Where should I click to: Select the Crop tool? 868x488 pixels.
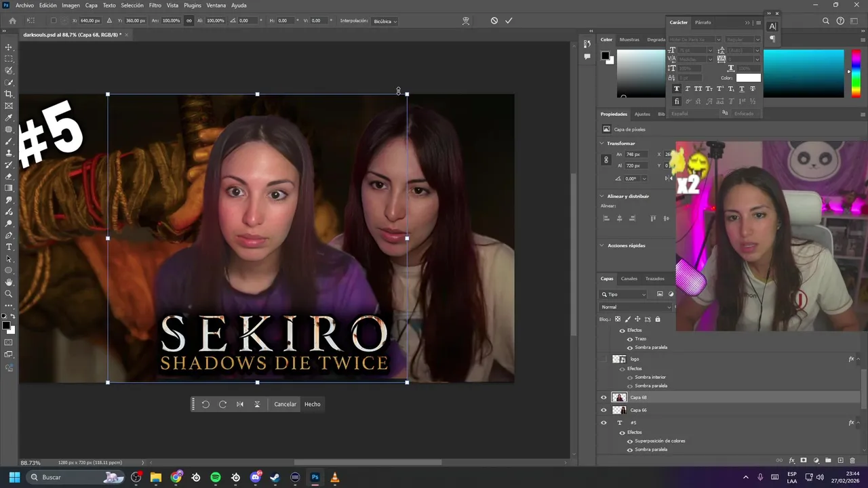coord(9,94)
